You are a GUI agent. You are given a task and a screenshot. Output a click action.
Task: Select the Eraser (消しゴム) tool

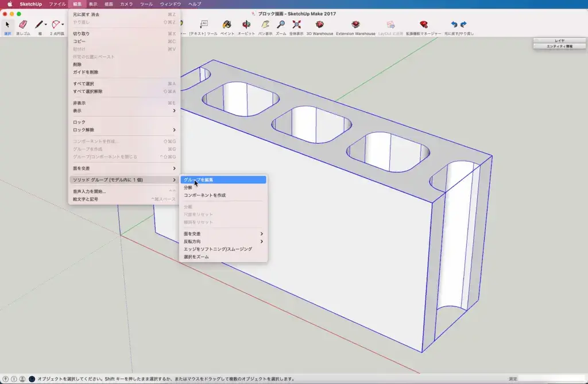click(23, 25)
